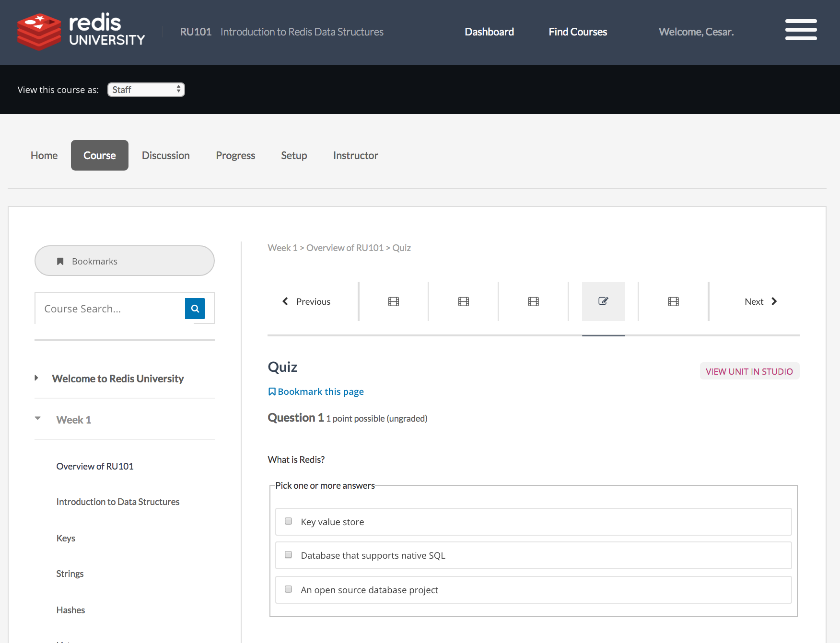Check the Key value store answer

point(289,521)
